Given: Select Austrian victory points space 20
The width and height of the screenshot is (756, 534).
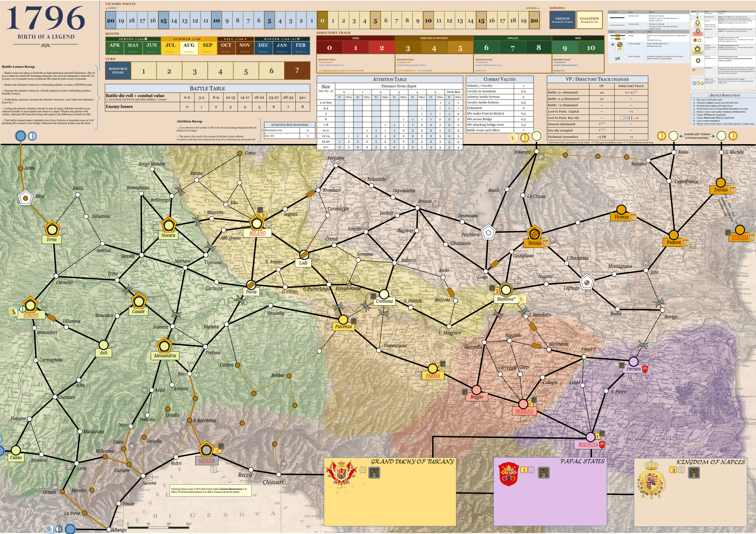Looking at the screenshot, I should [x=534, y=20].
